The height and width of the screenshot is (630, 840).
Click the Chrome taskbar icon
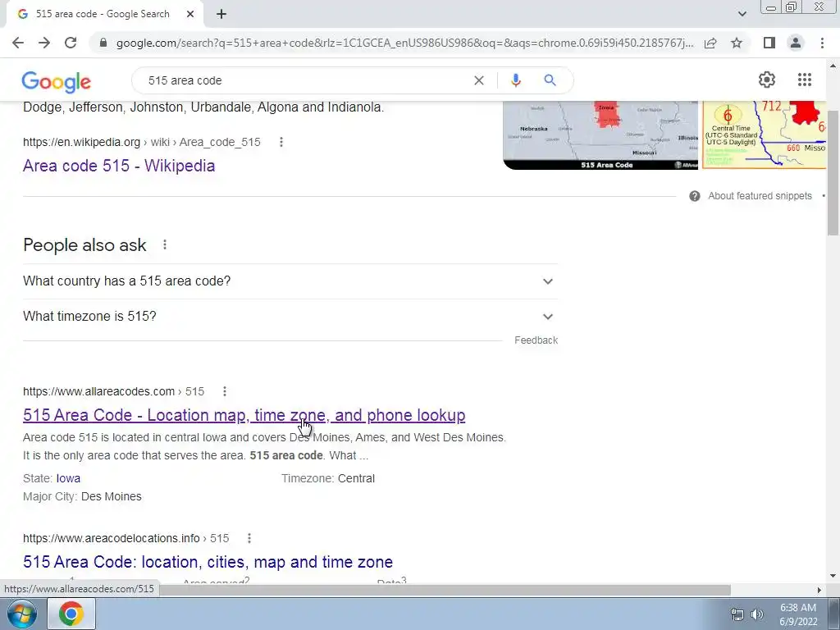click(x=71, y=614)
